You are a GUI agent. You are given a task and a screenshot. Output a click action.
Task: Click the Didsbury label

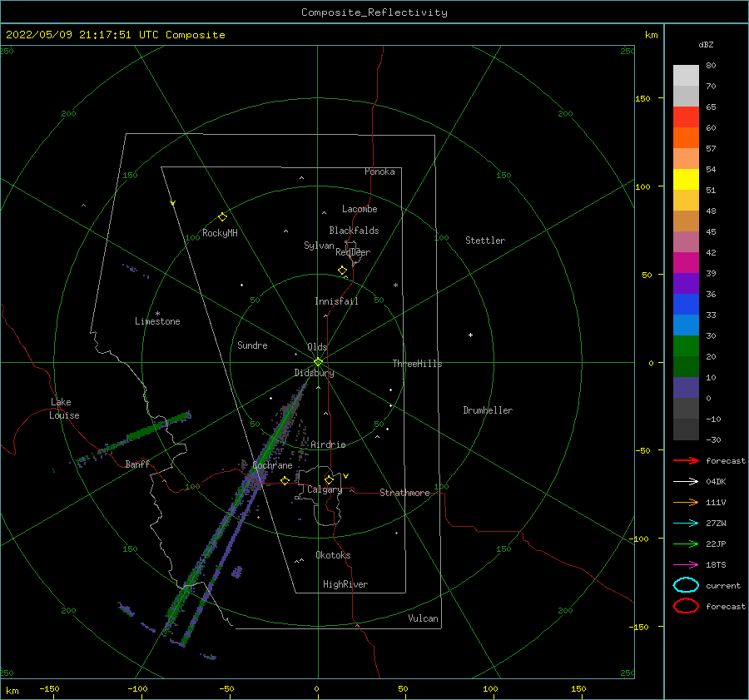point(314,373)
